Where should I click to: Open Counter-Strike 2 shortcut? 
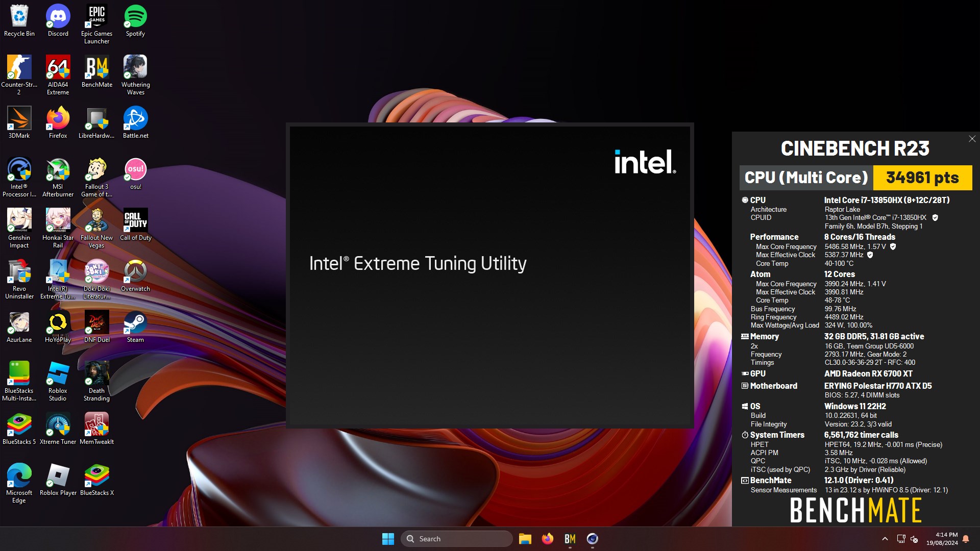click(19, 76)
